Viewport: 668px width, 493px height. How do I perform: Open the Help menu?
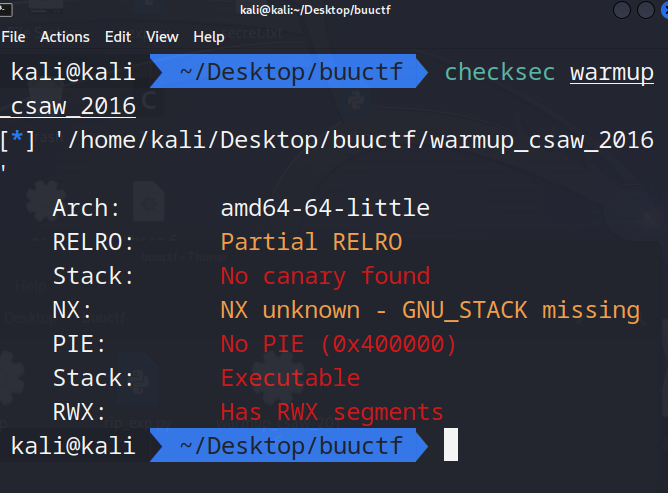click(209, 36)
